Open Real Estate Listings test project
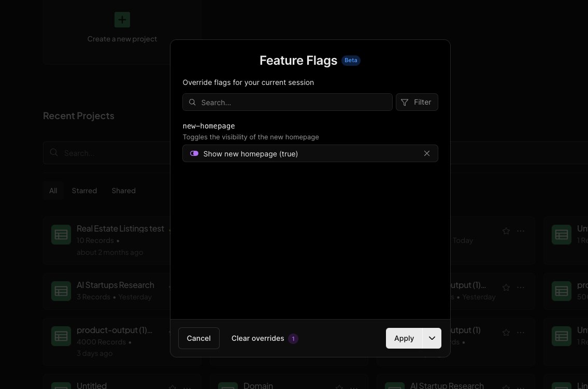 pos(120,228)
